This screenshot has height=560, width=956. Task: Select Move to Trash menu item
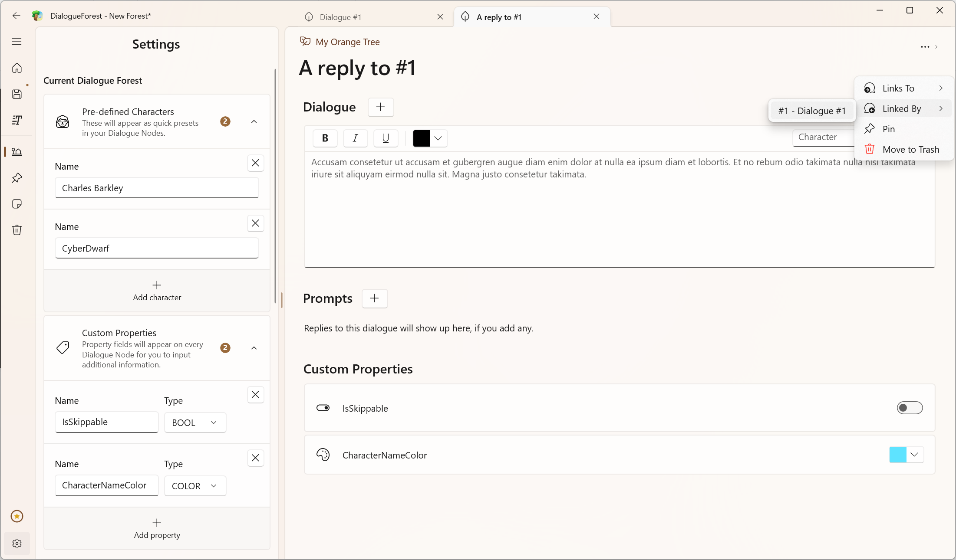(x=910, y=150)
